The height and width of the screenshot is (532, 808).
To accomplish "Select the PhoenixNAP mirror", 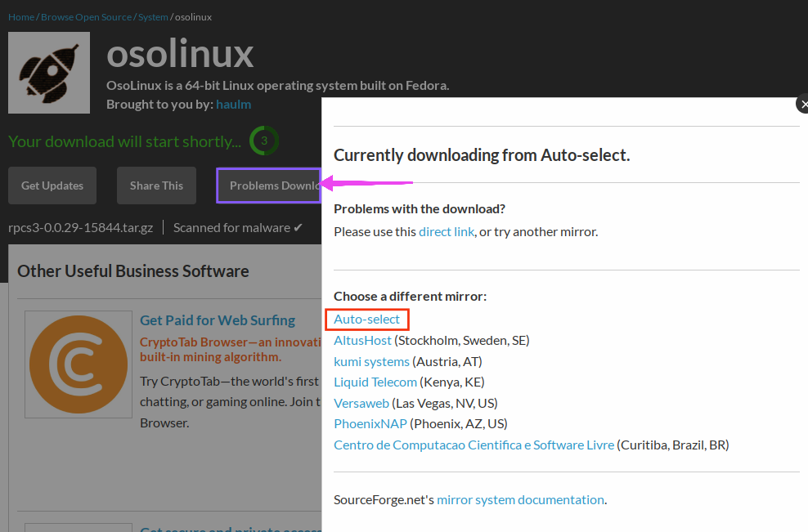I will coord(370,424).
